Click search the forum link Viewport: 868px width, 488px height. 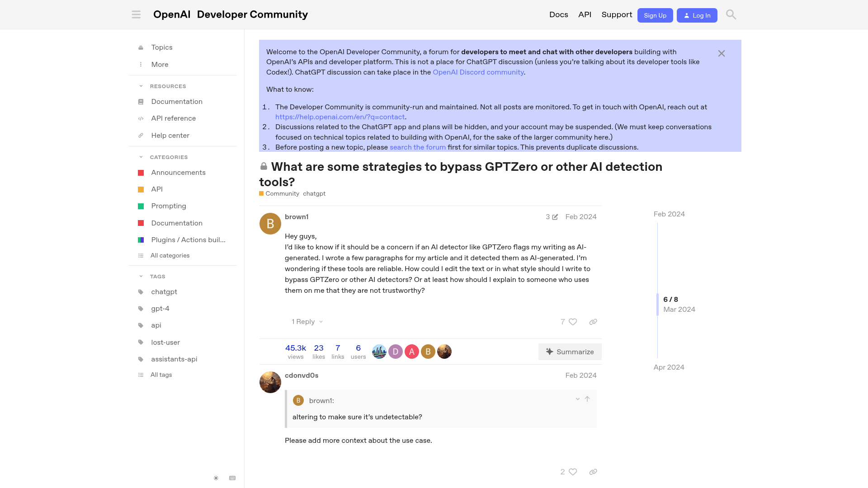click(x=418, y=147)
